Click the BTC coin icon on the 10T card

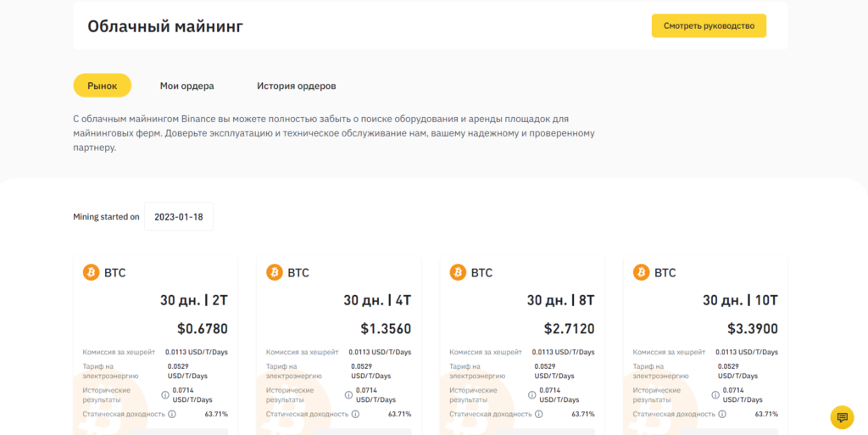click(x=642, y=272)
